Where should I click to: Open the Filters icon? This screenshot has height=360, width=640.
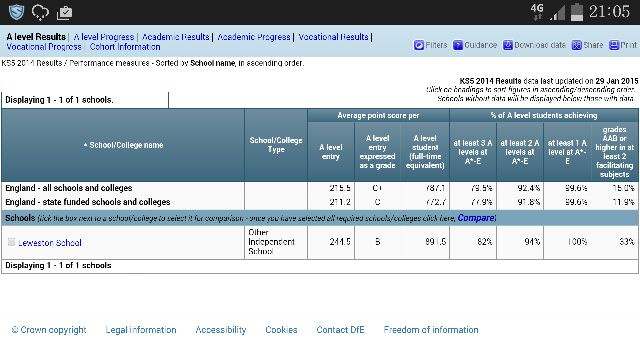(x=419, y=45)
